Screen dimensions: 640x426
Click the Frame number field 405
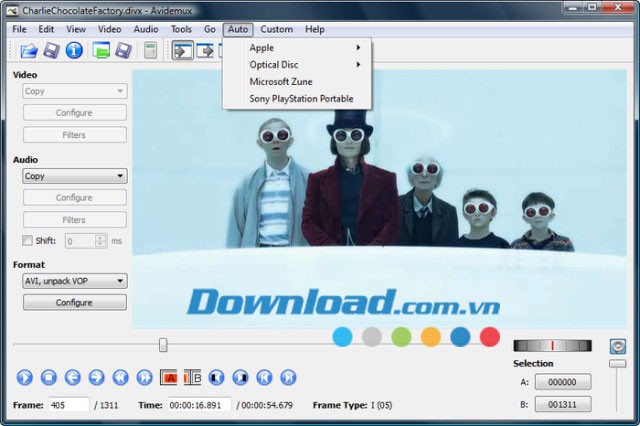[x=69, y=405]
